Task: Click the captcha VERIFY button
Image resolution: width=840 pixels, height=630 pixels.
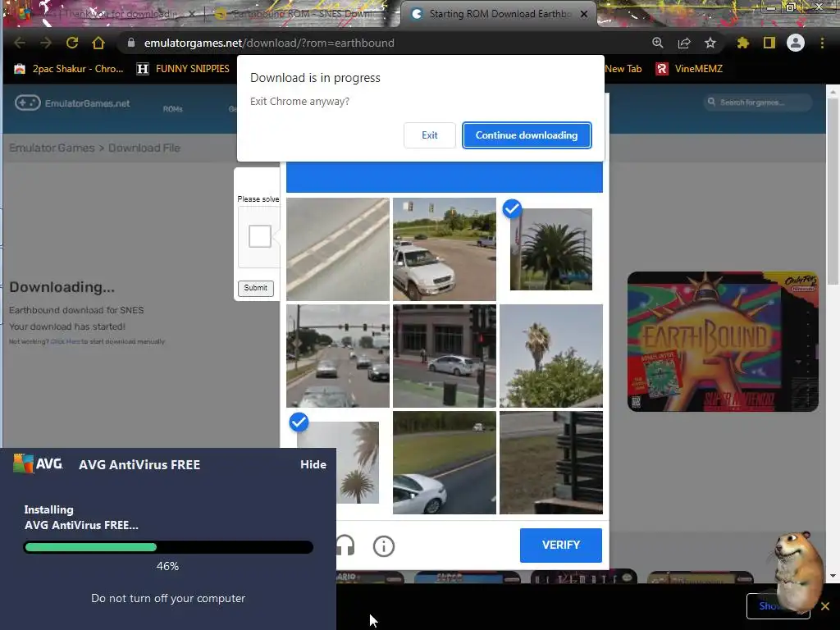Action: click(561, 545)
